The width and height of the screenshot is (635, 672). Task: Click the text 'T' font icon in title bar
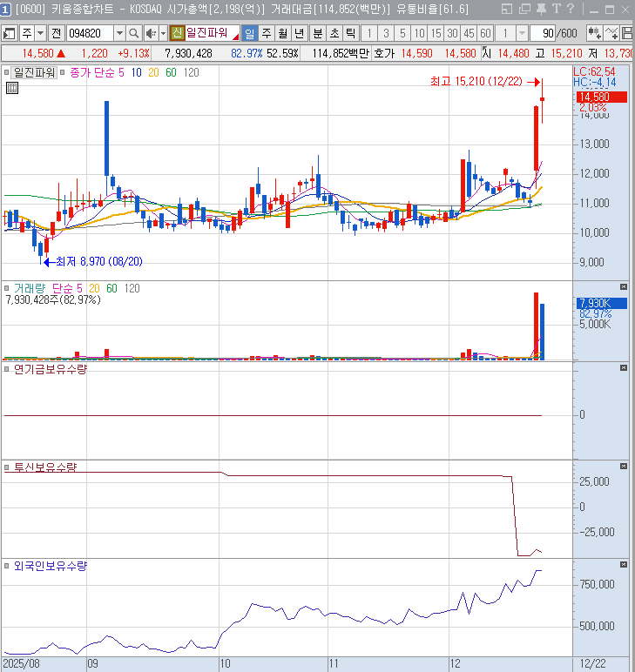pyautogui.click(x=556, y=10)
